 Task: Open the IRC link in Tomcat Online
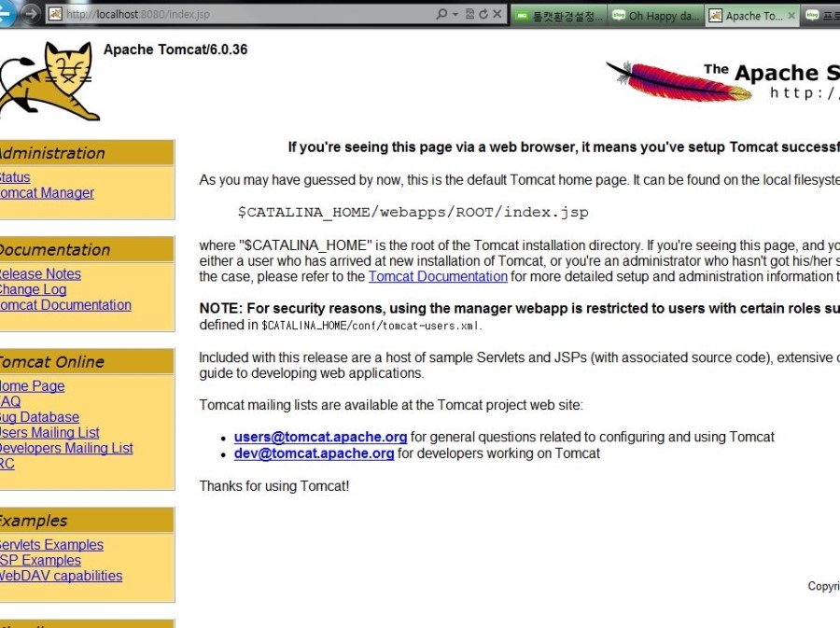pos(7,464)
